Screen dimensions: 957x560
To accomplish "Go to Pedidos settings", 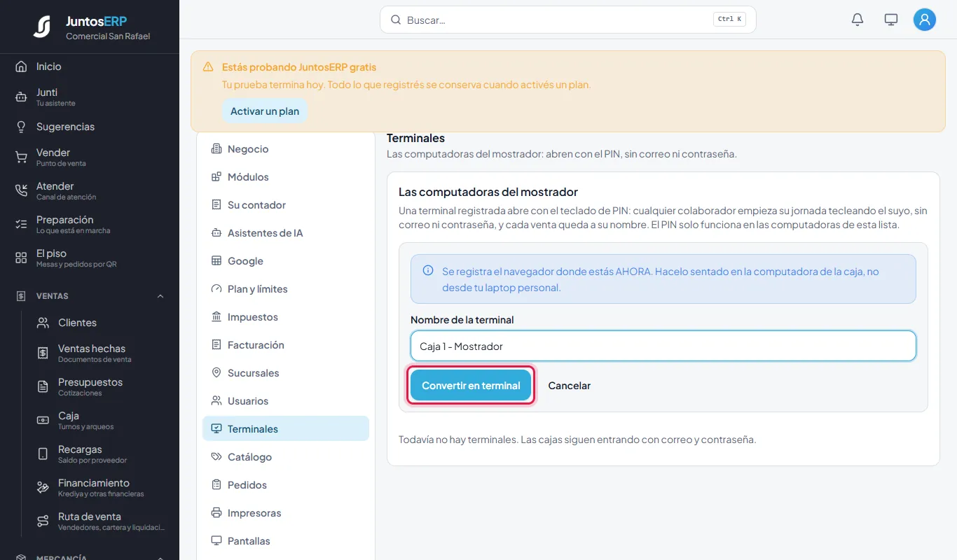I will (x=286, y=485).
